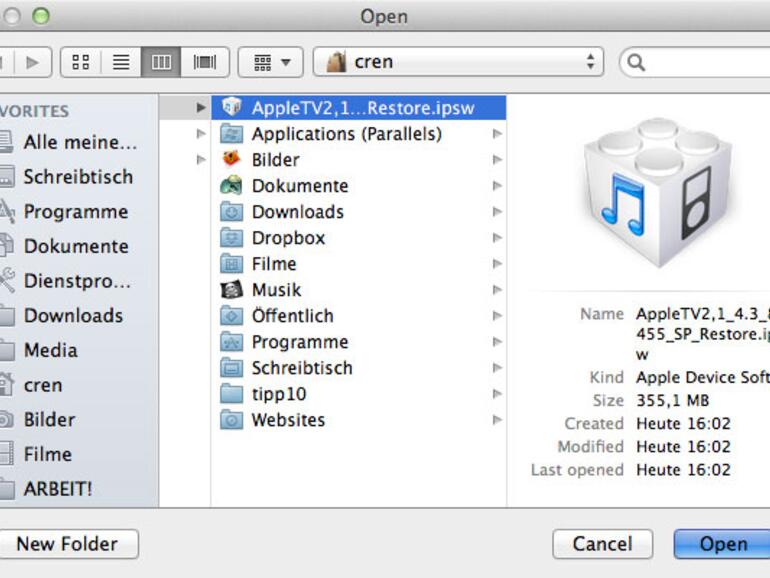The height and width of the screenshot is (578, 770).
Task: Switch to icon view
Action: (x=81, y=62)
